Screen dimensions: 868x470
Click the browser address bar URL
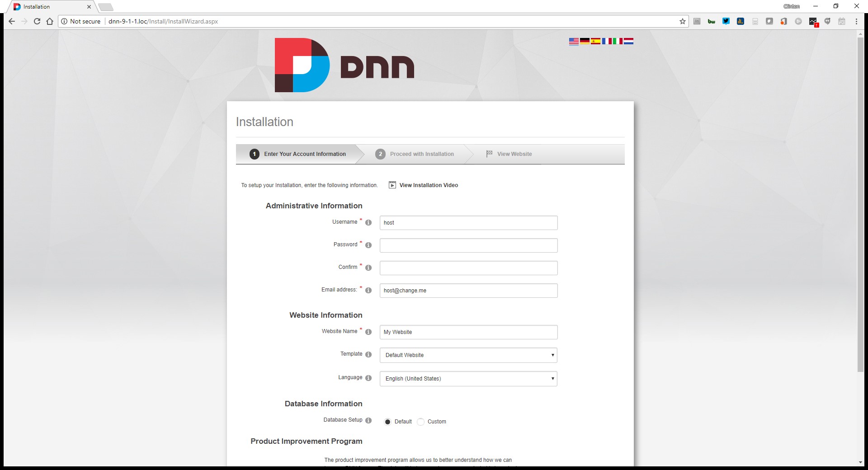(x=163, y=21)
